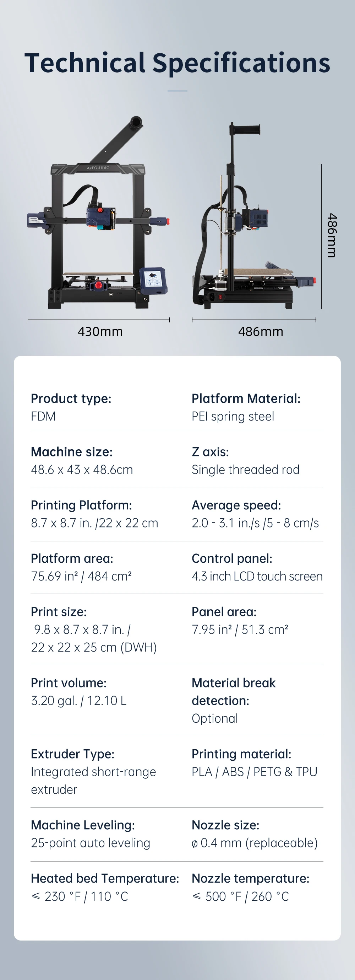Select the Machine Leveling heading
The width and height of the screenshot is (355, 980).
pyautogui.click(x=83, y=825)
